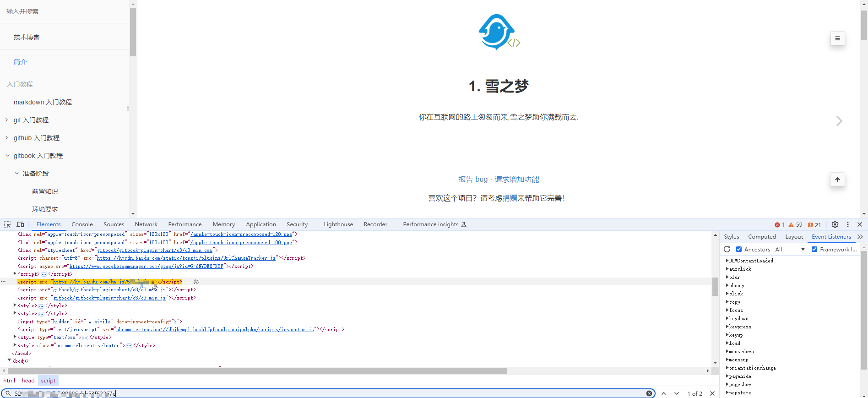The image size is (868, 398).
Task: Clear the DevTools search field text
Action: 649,393
